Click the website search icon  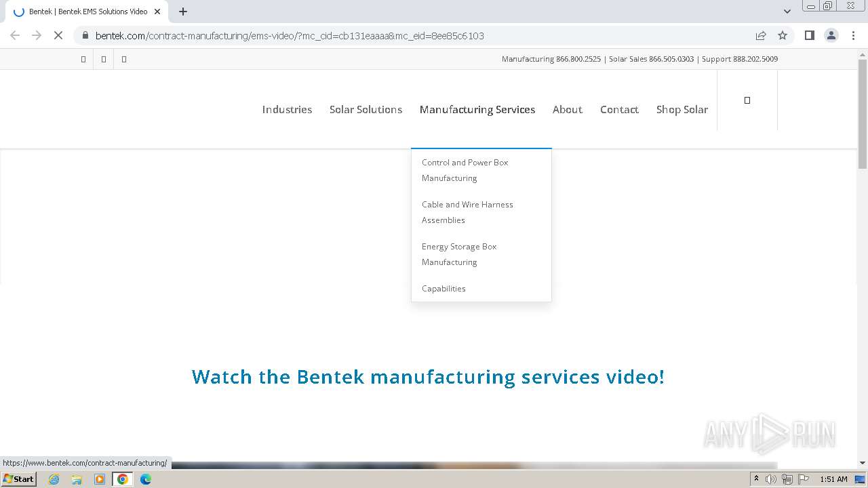(x=747, y=100)
